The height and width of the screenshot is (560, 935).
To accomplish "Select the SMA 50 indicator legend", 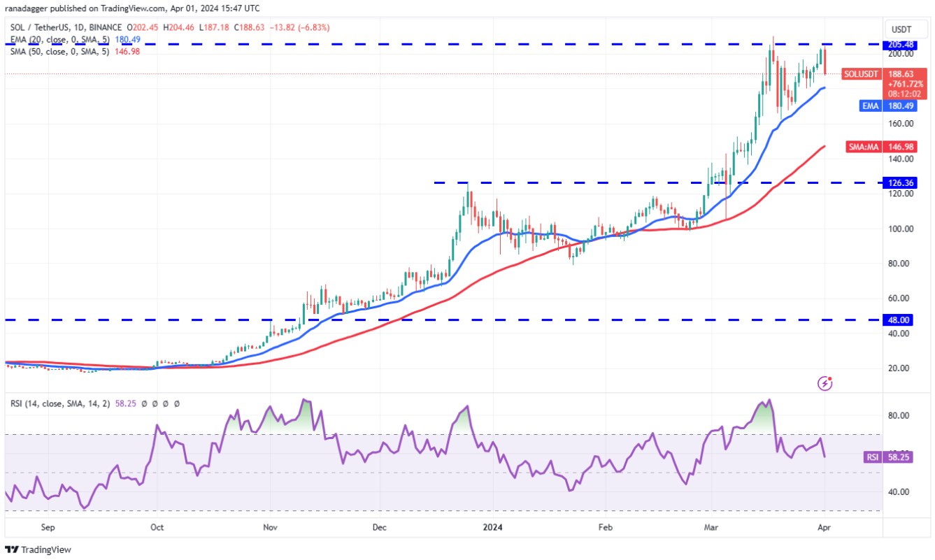I will (74, 52).
